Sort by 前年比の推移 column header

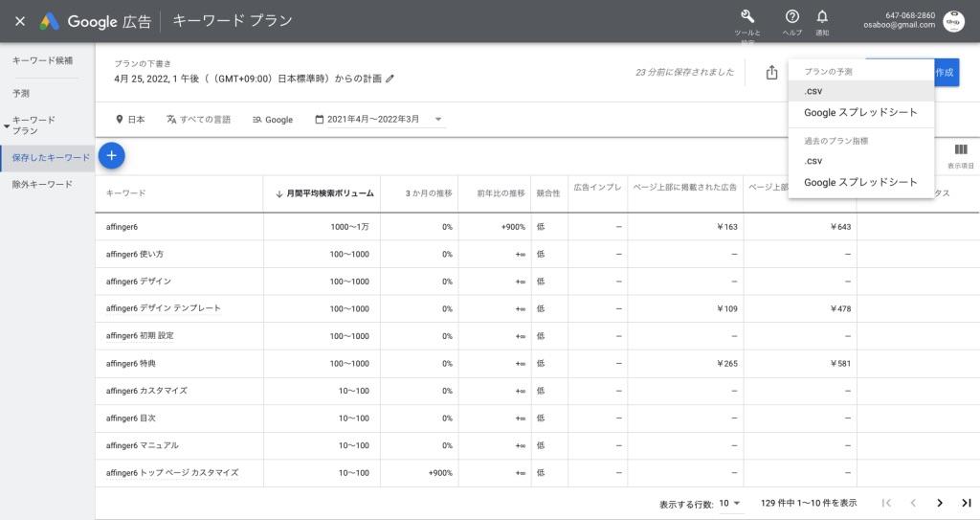501,193
